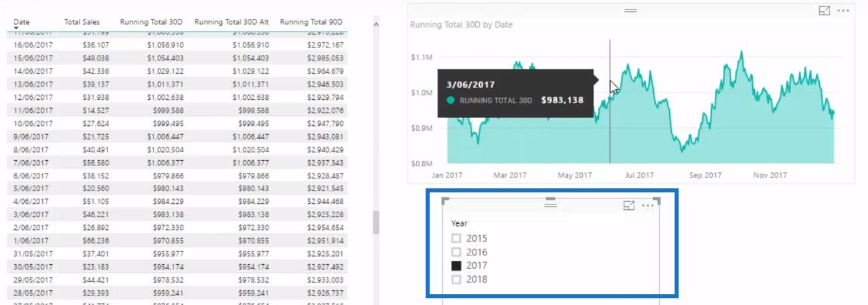Click the table's vertical scrollbar thumb
This screenshot has height=305, width=868.
[x=375, y=222]
